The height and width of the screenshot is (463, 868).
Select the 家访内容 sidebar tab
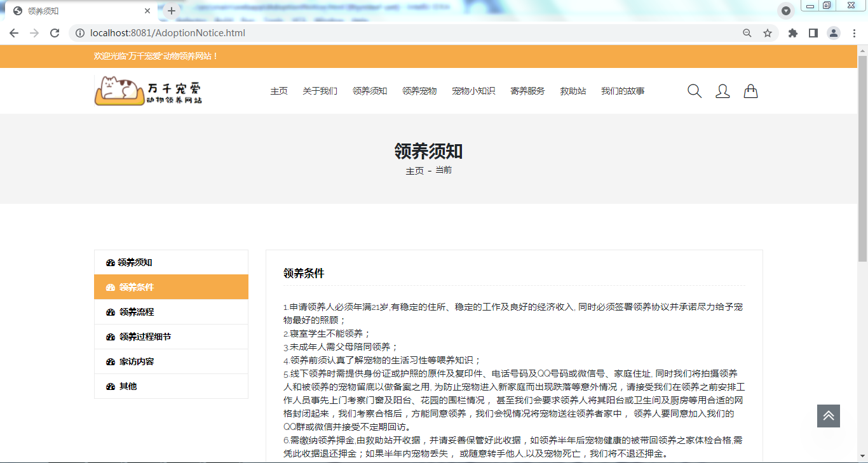tap(171, 361)
